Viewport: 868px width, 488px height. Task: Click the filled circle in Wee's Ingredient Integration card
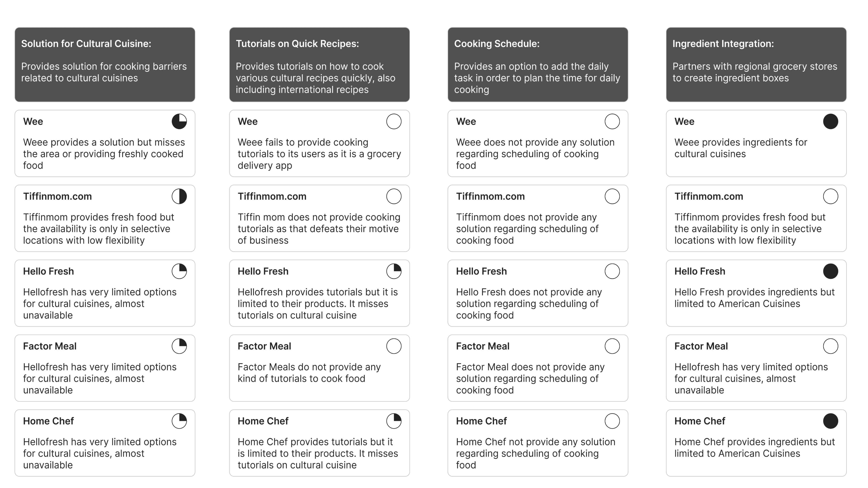[x=830, y=122]
